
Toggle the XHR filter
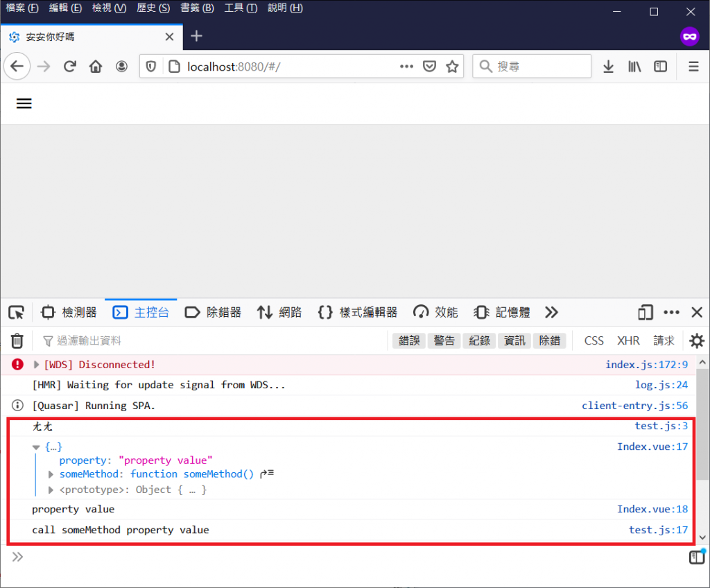628,340
